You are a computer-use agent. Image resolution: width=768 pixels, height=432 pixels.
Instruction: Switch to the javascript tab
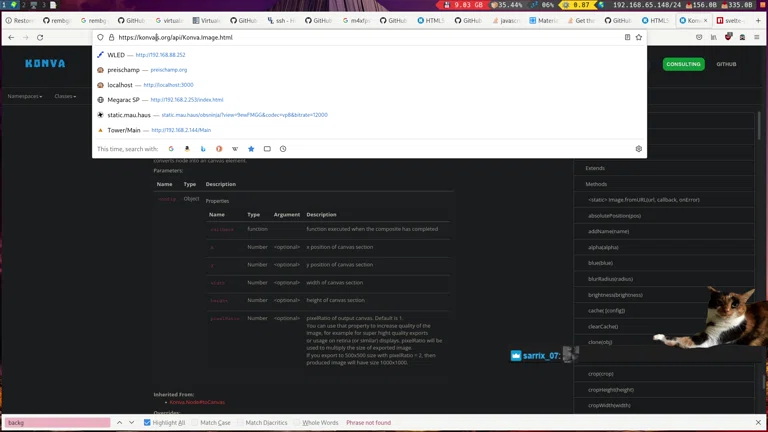tap(507, 21)
